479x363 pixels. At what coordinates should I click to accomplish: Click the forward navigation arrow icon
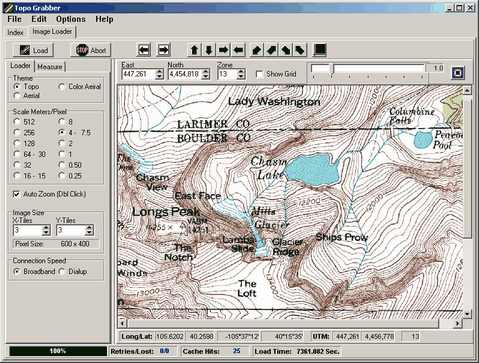click(x=163, y=50)
